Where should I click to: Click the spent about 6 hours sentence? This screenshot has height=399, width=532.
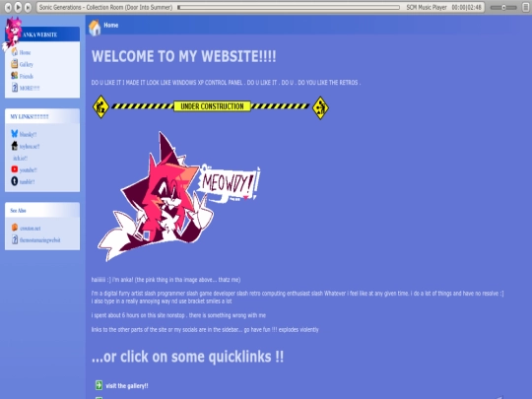click(178, 315)
